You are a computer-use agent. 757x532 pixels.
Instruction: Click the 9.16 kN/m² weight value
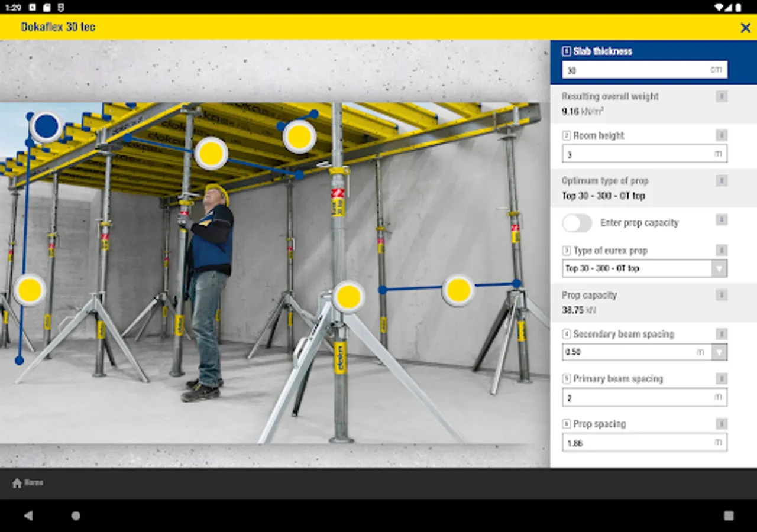(583, 111)
